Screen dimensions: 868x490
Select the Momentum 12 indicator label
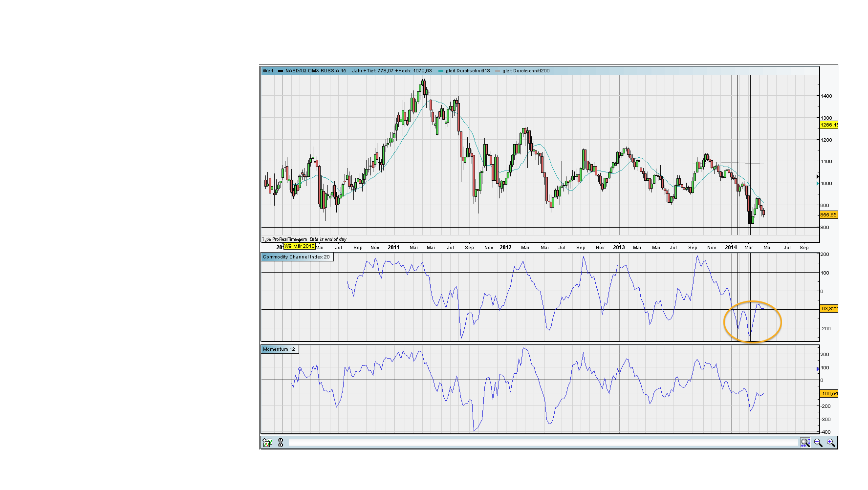[279, 349]
